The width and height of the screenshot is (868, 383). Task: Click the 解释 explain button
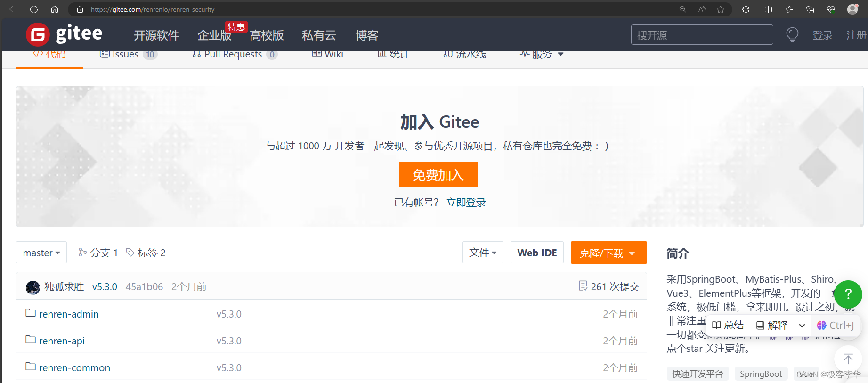772,326
